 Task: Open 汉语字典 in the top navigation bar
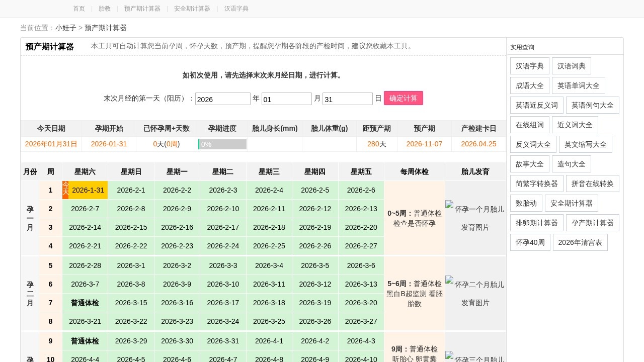[236, 9]
